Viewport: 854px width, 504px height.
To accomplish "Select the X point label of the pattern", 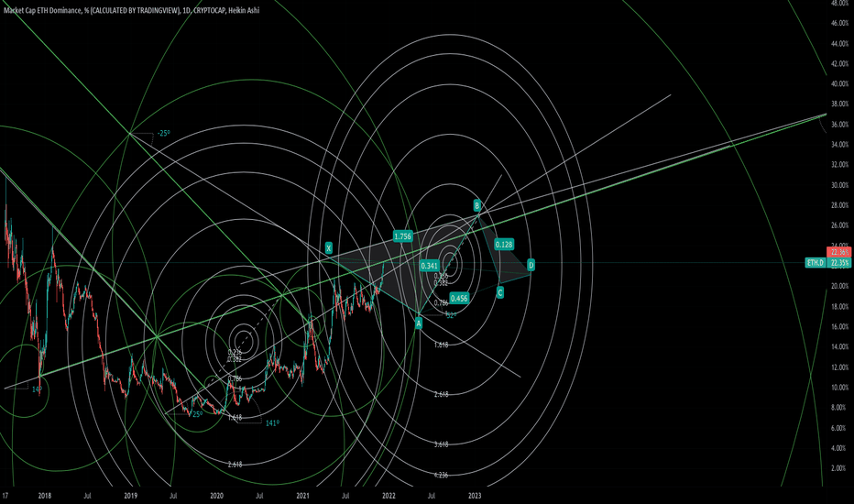I will [x=328, y=248].
